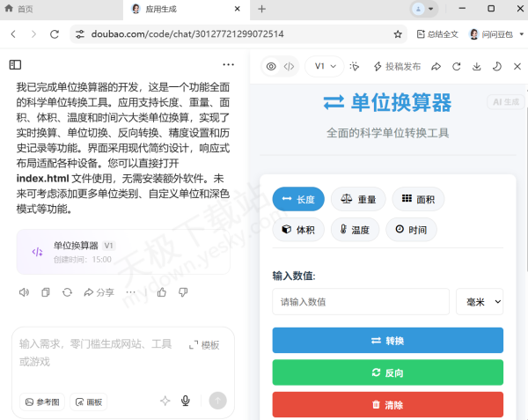Toggle dark mode moon icon
Viewport: 528px width, 420px height.
pos(496,66)
